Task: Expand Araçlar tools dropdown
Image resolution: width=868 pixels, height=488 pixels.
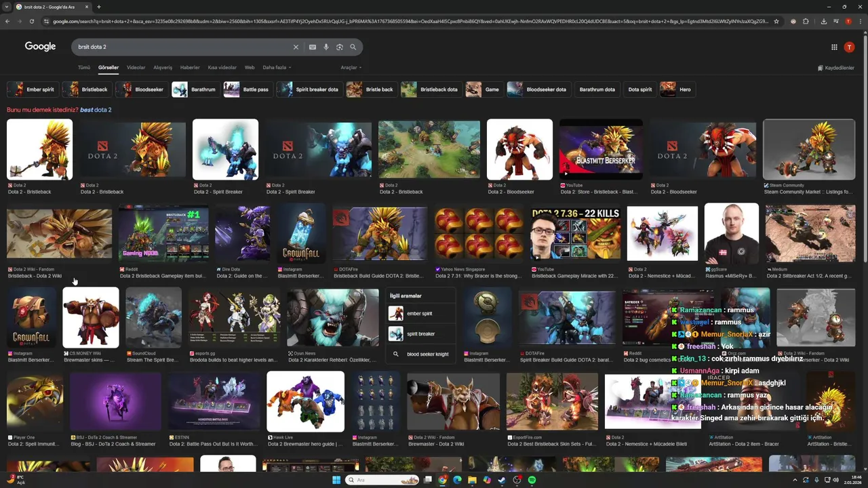Action: (351, 68)
